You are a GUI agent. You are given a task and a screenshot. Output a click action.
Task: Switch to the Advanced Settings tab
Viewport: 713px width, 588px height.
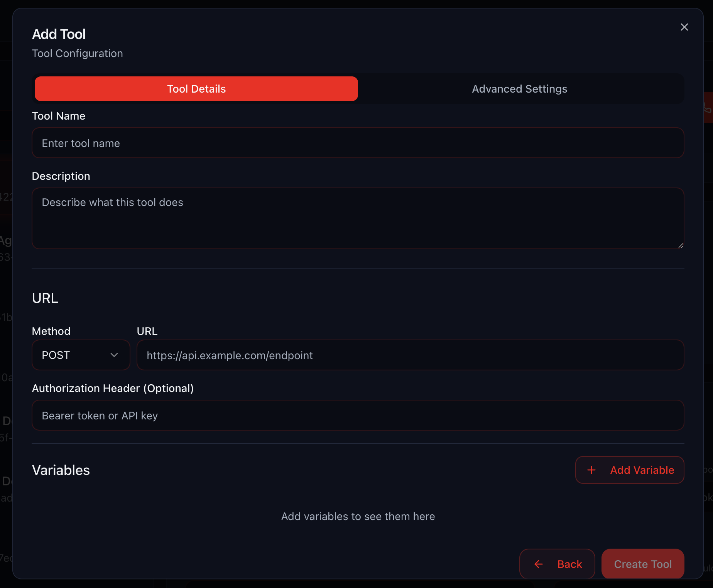[519, 89]
